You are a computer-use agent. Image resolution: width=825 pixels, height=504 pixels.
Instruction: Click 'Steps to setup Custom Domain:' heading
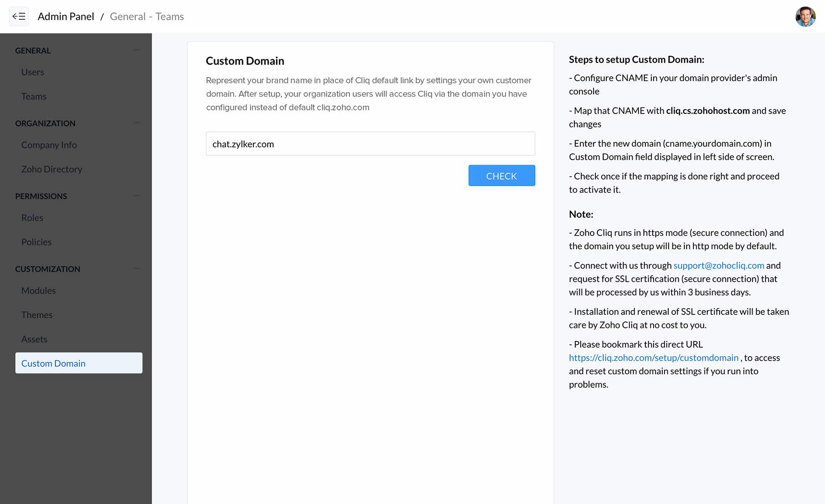tap(637, 60)
